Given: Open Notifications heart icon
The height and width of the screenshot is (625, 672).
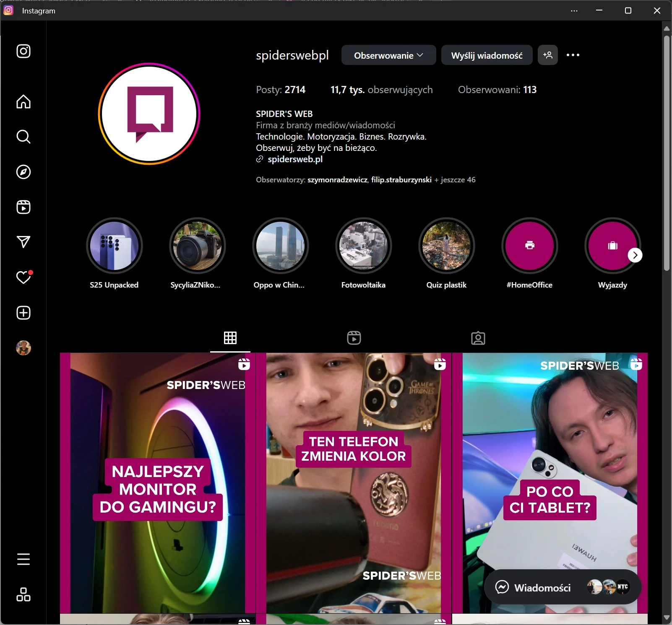Looking at the screenshot, I should 23,277.
